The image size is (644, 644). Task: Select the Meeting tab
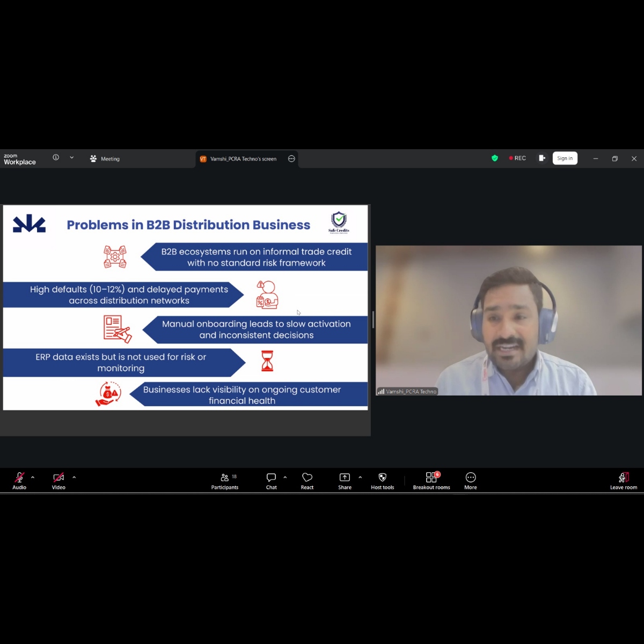click(x=105, y=159)
